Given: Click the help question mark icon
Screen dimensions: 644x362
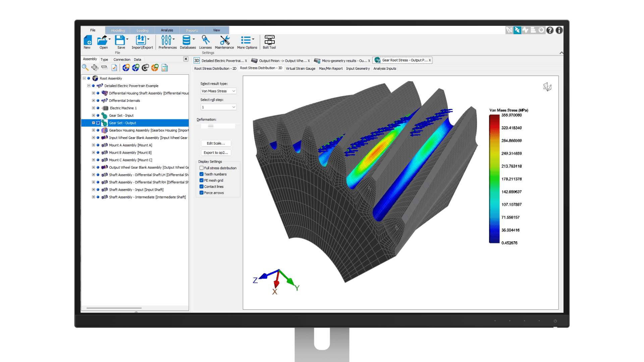Looking at the screenshot, I should click(550, 30).
